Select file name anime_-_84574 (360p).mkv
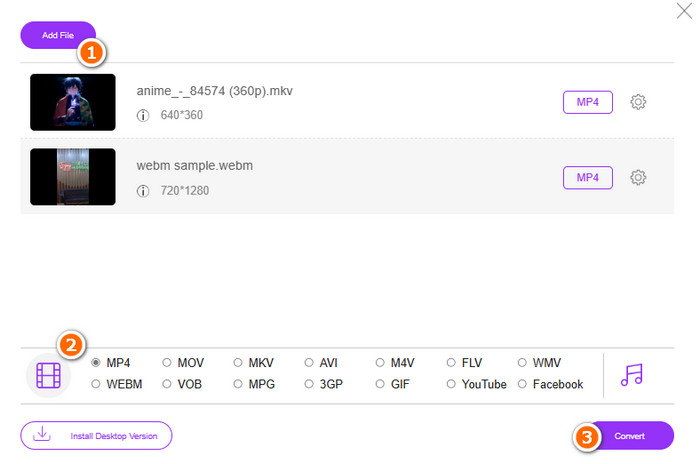Image resolution: width=700 pixels, height=464 pixels. tap(214, 91)
